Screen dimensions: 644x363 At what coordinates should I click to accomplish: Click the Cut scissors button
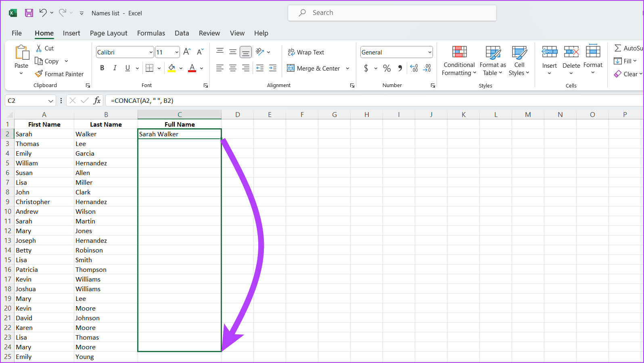[x=45, y=48]
